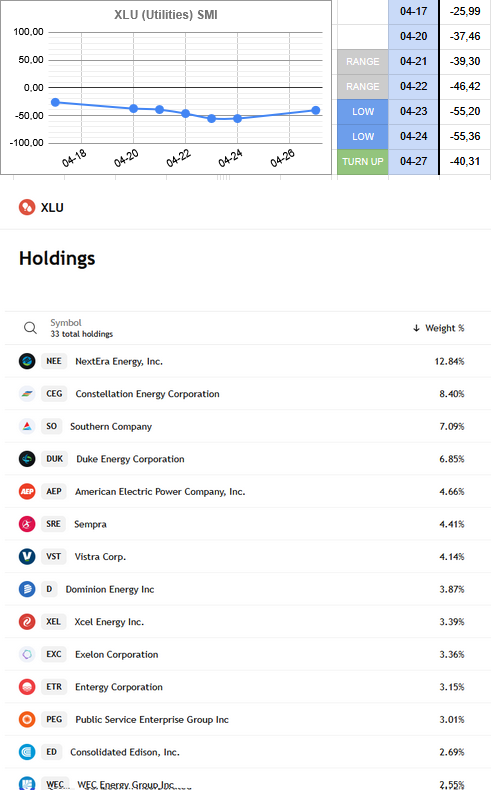Open Entergy Corporation holding row
The height and width of the screenshot is (790, 491).
[247, 687]
